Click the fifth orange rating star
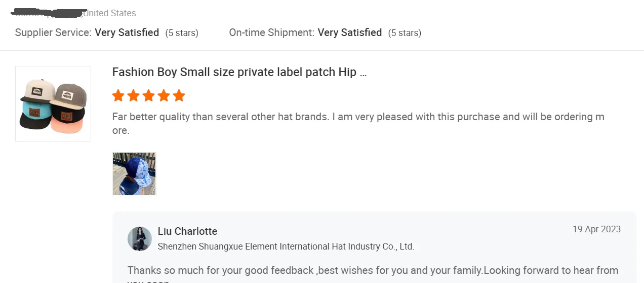Screen dimensions: 644x283 coord(179,95)
